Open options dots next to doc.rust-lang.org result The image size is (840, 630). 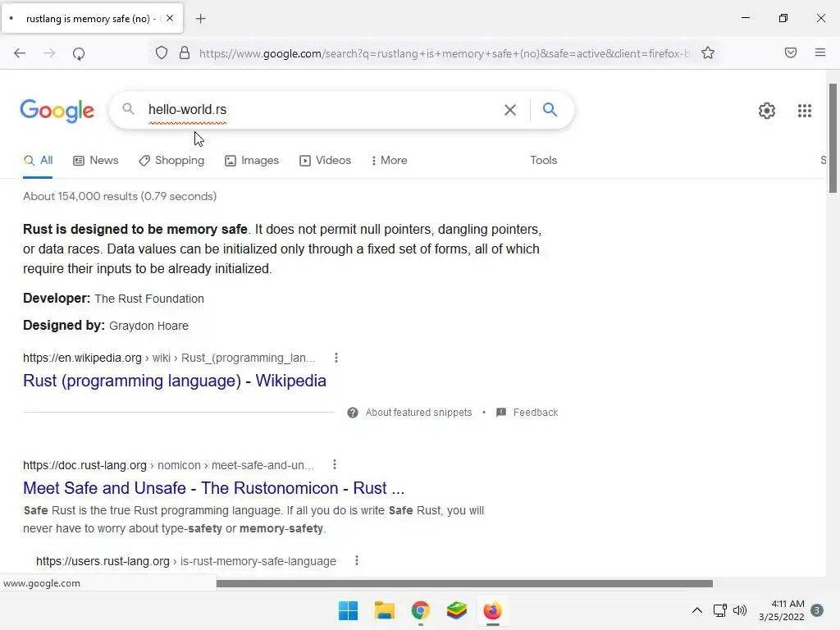[x=335, y=464]
